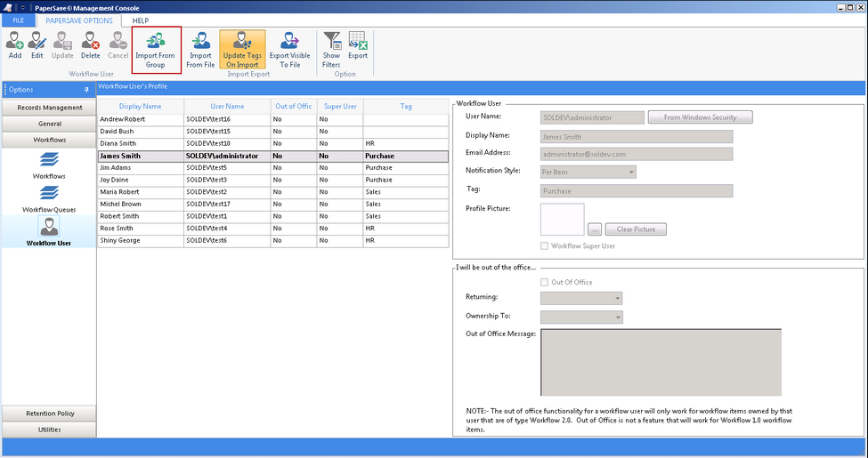Viewport: 868px width, 458px height.
Task: Toggle Update Tags On Import
Action: pos(242,50)
